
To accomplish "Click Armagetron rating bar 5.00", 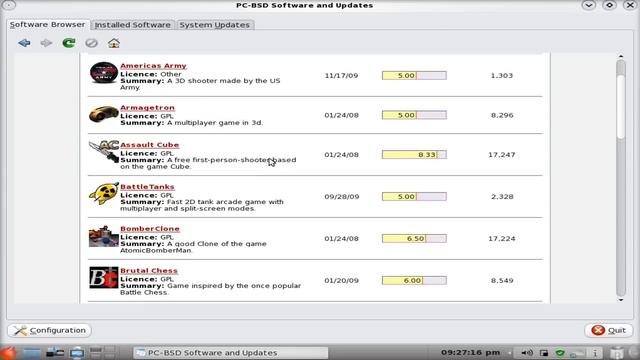I will [x=414, y=115].
